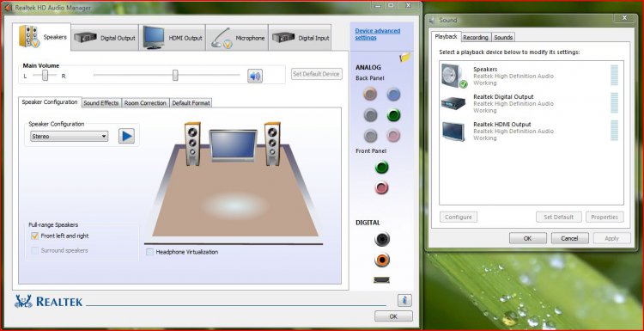Click the front panel pink microphone jack
Image resolution: width=644 pixels, height=331 pixels.
tap(381, 188)
